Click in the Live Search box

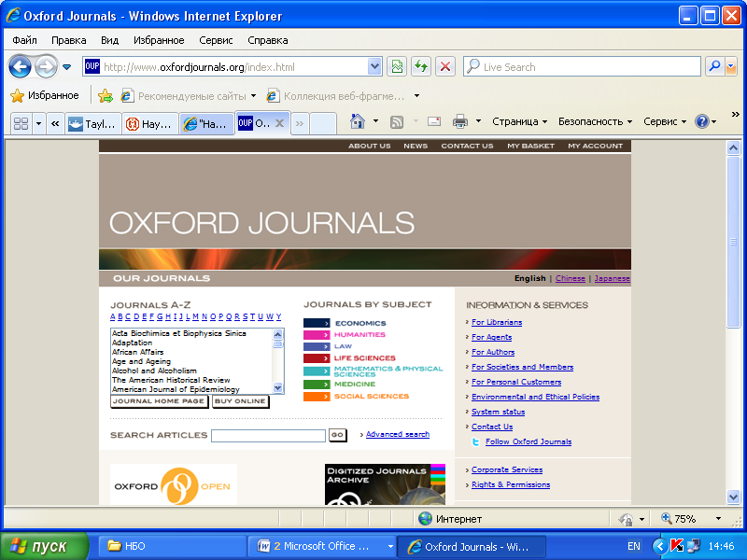582,66
